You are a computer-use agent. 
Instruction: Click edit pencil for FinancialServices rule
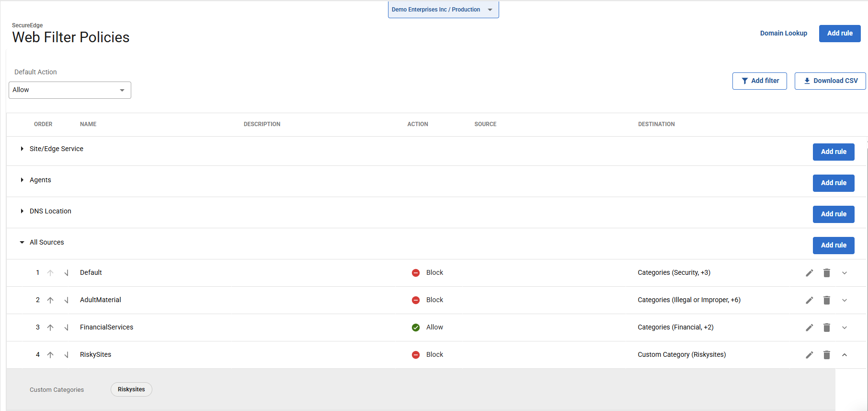(x=809, y=328)
